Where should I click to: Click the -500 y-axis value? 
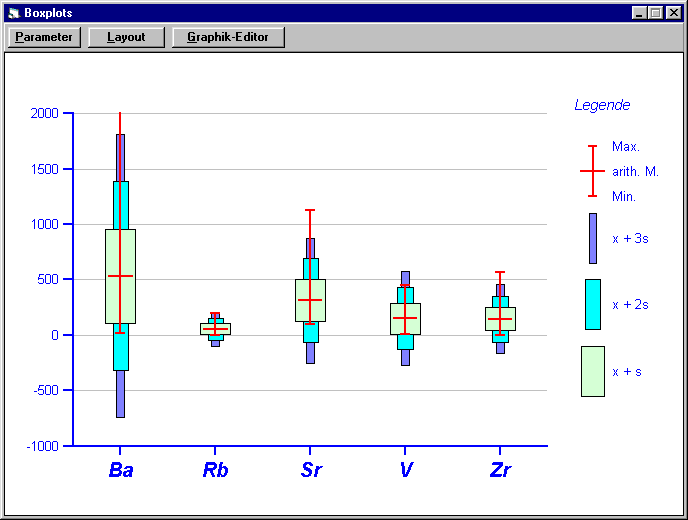46,391
